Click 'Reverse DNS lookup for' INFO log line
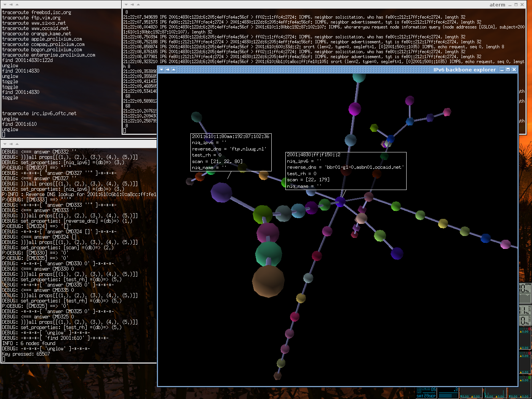Screen dimensions: 532x399 coord(79,195)
